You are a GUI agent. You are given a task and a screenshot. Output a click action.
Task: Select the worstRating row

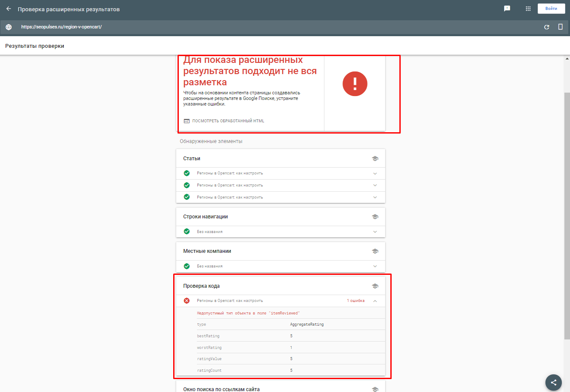tap(291, 347)
